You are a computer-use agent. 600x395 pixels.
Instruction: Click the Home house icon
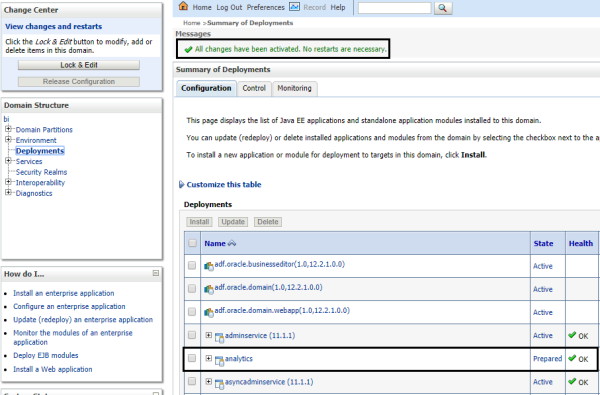coord(184,6)
